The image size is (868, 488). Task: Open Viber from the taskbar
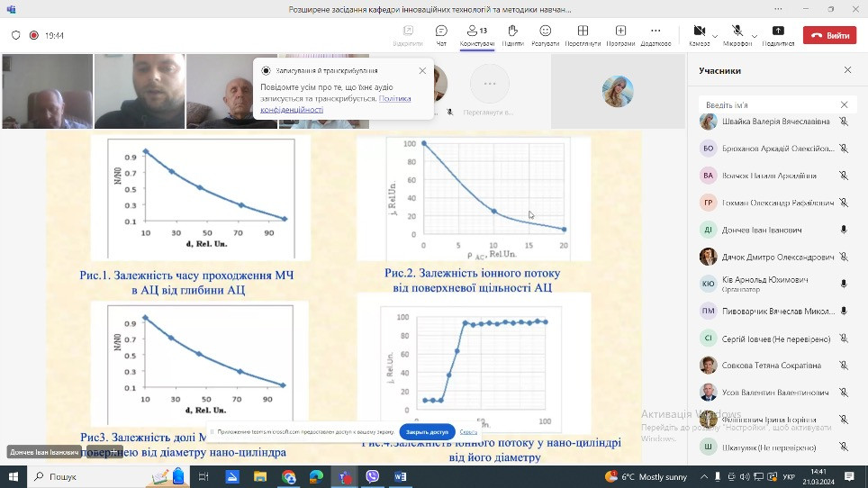[373, 476]
